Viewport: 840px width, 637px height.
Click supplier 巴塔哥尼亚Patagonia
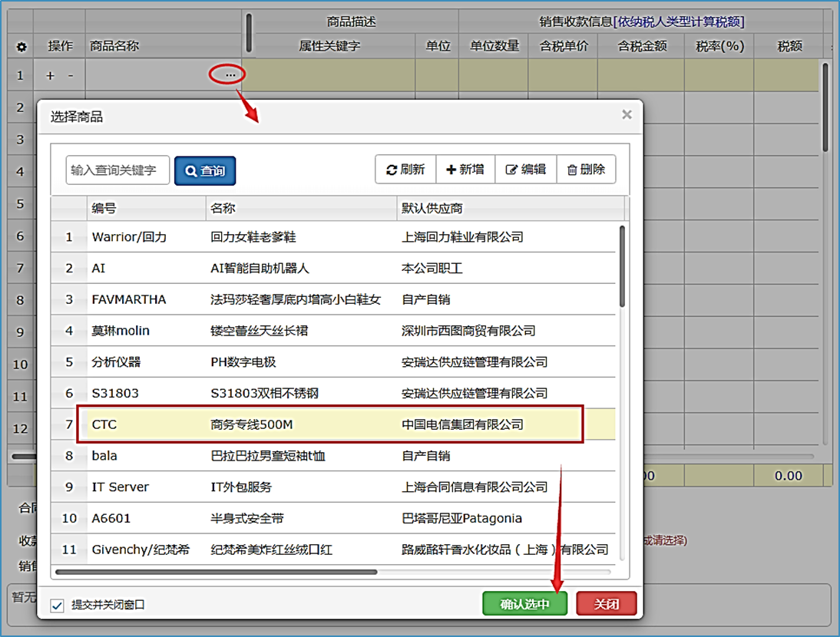coord(461,518)
